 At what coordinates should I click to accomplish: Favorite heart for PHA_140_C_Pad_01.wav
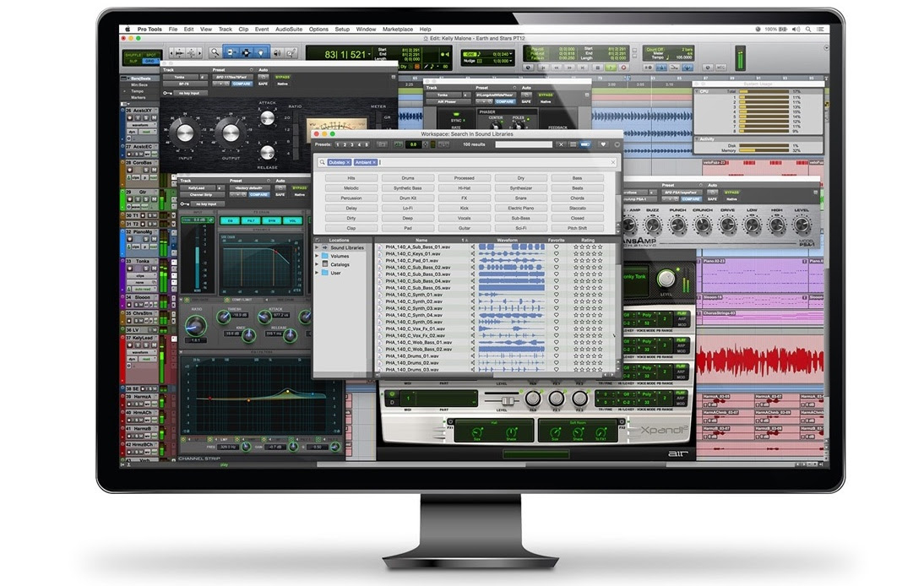coord(557,260)
